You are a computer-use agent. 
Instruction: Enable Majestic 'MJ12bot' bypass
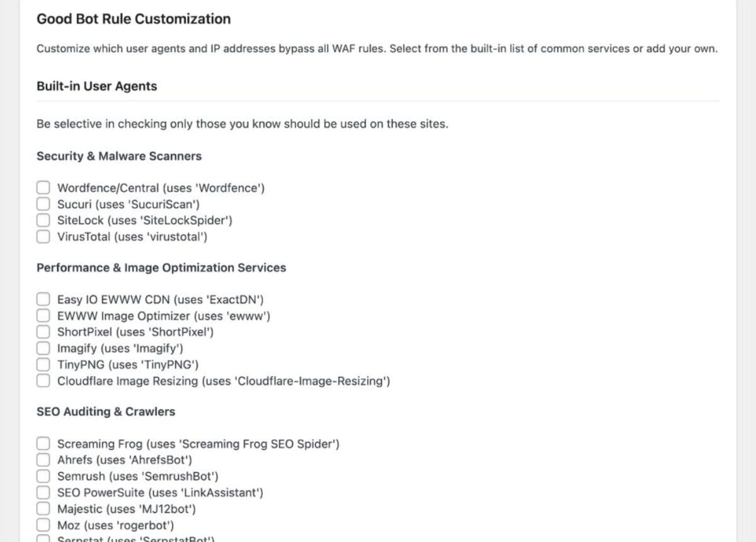43,509
